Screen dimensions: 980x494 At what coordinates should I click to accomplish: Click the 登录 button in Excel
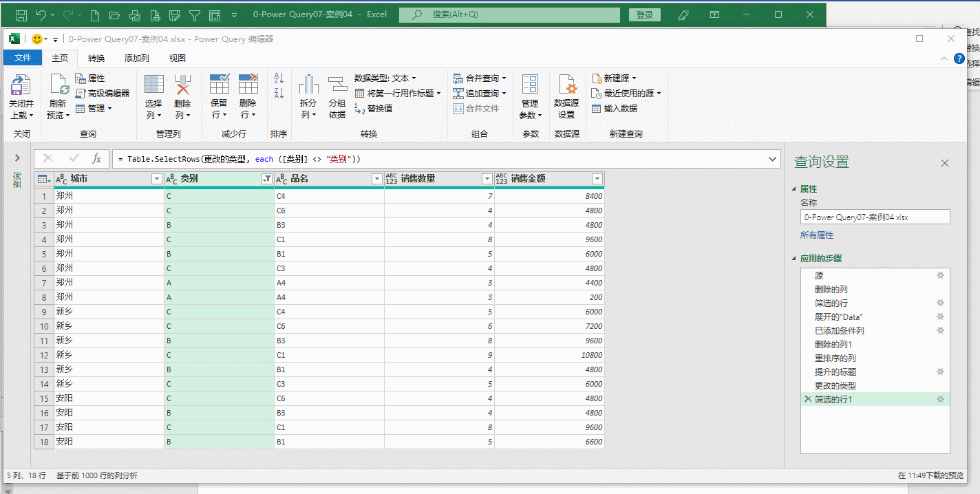click(x=645, y=14)
